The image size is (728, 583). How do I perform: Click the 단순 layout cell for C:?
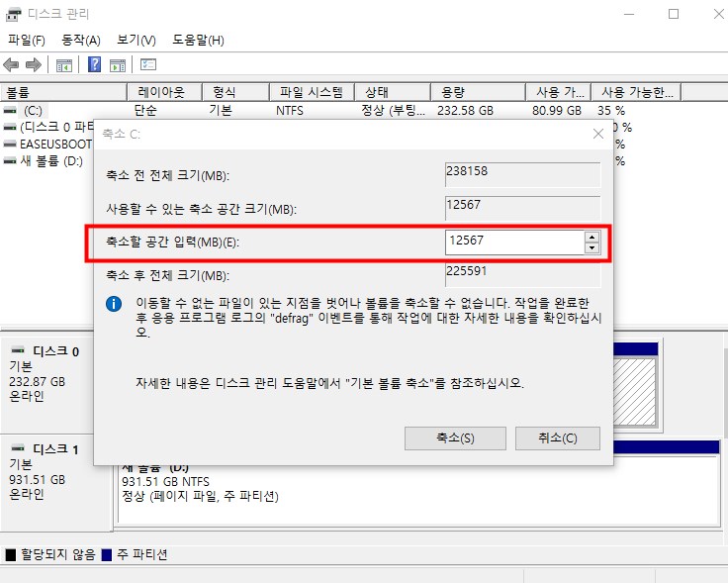[145, 111]
